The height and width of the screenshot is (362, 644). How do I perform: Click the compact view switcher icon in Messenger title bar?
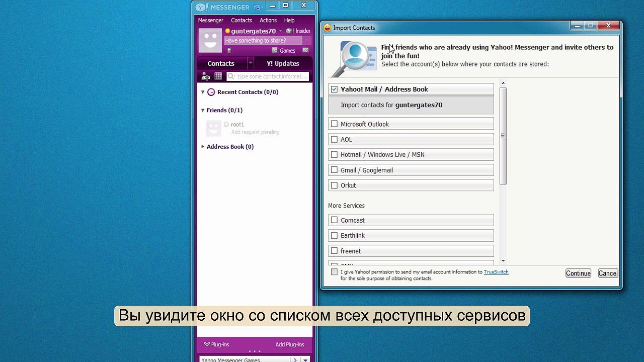click(258, 7)
